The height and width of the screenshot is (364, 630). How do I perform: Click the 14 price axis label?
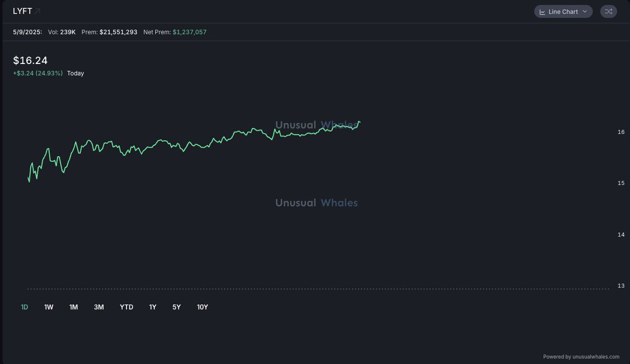621,235
